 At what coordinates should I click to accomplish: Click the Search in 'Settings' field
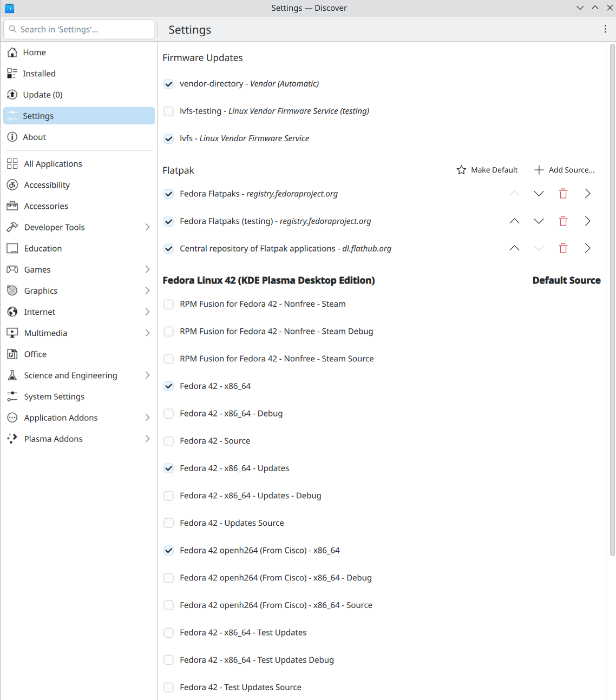[x=79, y=29]
